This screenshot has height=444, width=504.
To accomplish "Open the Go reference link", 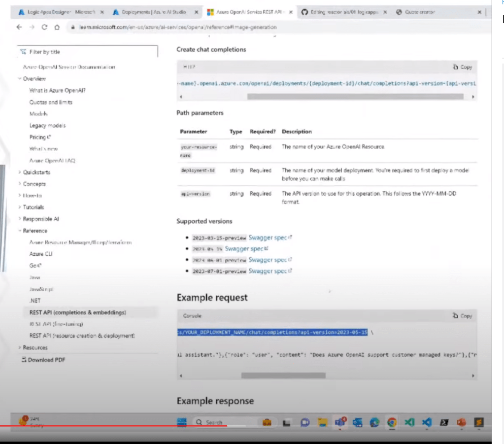I will pyautogui.click(x=35, y=266).
